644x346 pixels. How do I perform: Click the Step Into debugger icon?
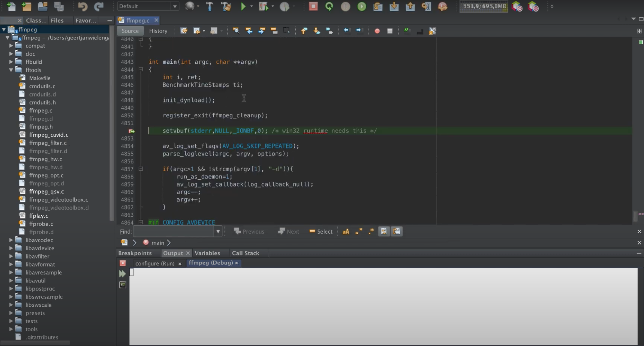pos(394,6)
